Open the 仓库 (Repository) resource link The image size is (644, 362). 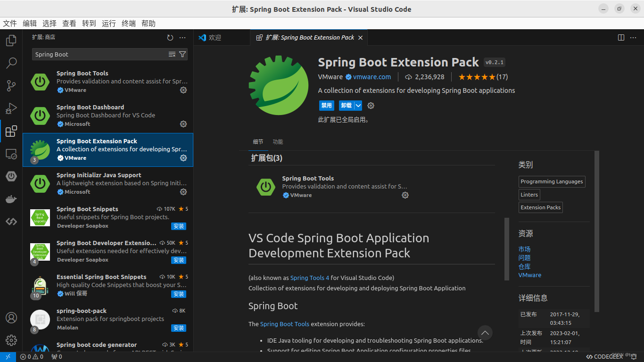tap(524, 267)
